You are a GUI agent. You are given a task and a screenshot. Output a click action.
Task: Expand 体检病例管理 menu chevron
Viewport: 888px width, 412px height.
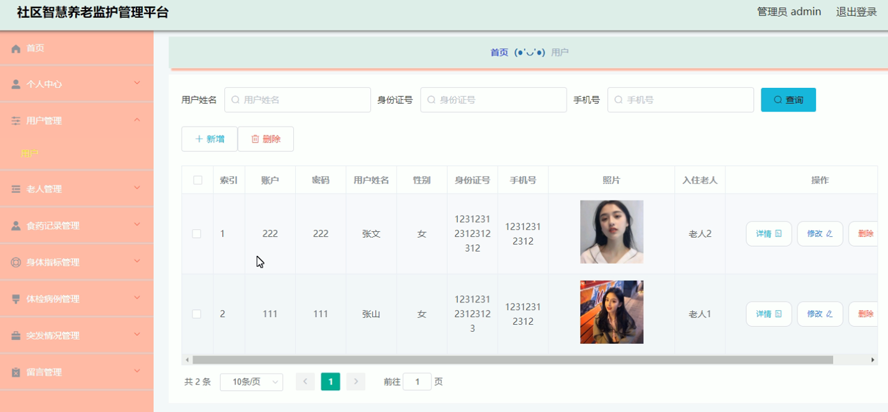coord(137,298)
